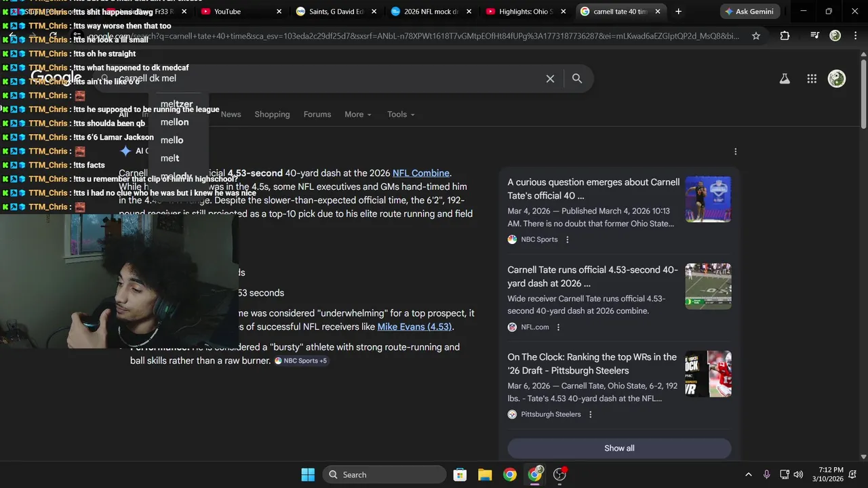Click the Show all sources button

(619, 448)
